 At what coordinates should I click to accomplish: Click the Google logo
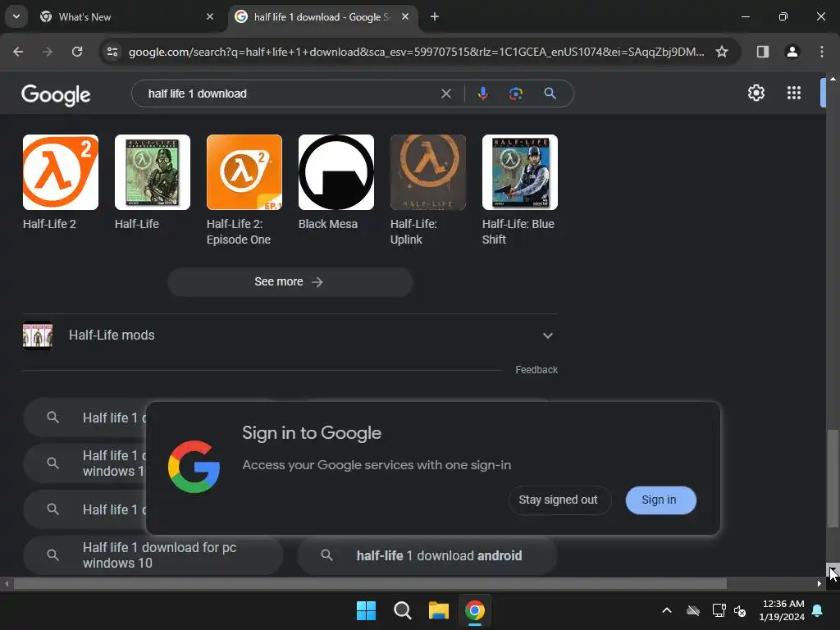(56, 95)
